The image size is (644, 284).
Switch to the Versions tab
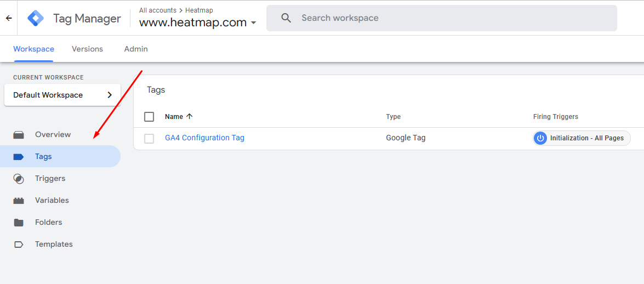tap(88, 49)
